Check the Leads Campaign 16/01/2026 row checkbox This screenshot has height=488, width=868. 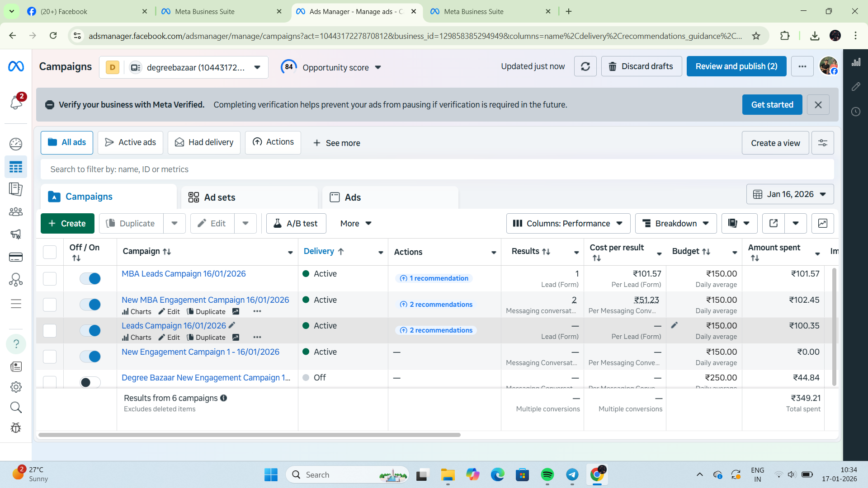click(50, 331)
